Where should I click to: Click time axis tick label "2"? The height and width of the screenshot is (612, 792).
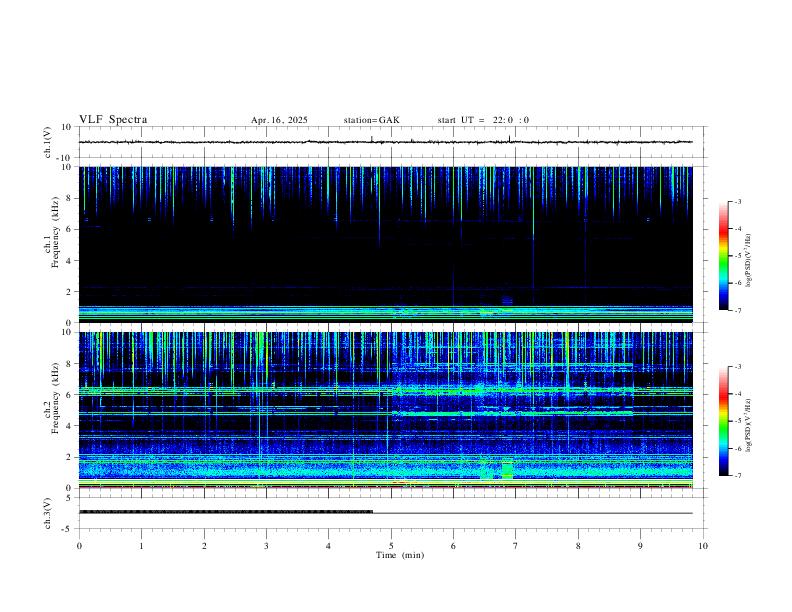pos(204,546)
